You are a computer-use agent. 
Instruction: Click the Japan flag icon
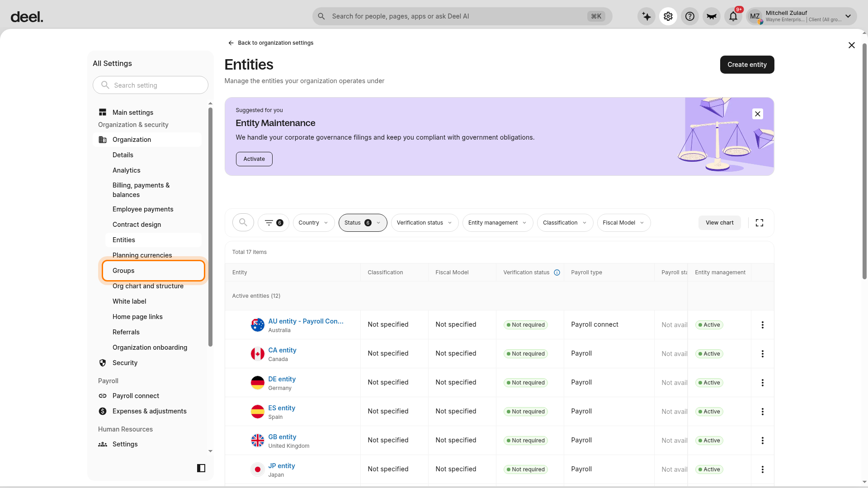(x=258, y=469)
